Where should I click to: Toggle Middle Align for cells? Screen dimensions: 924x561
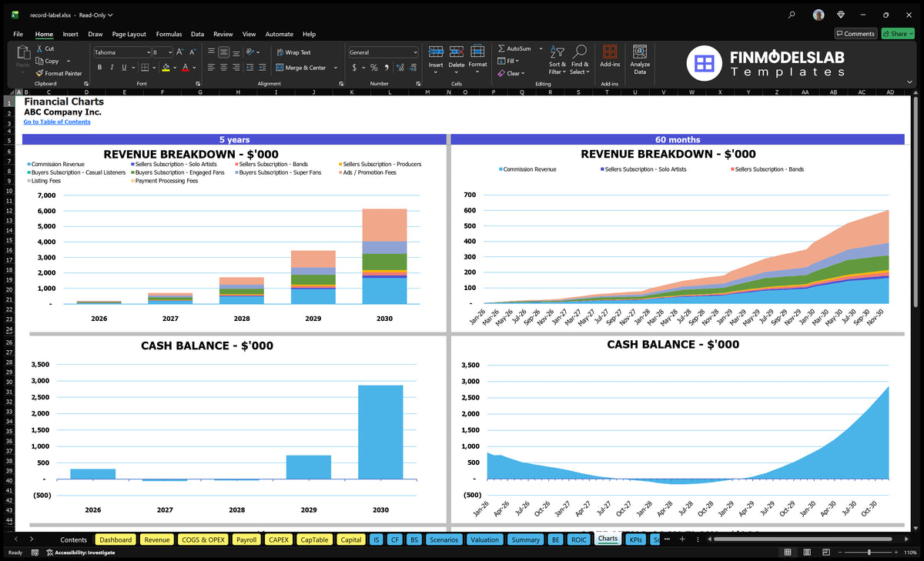coord(223,52)
